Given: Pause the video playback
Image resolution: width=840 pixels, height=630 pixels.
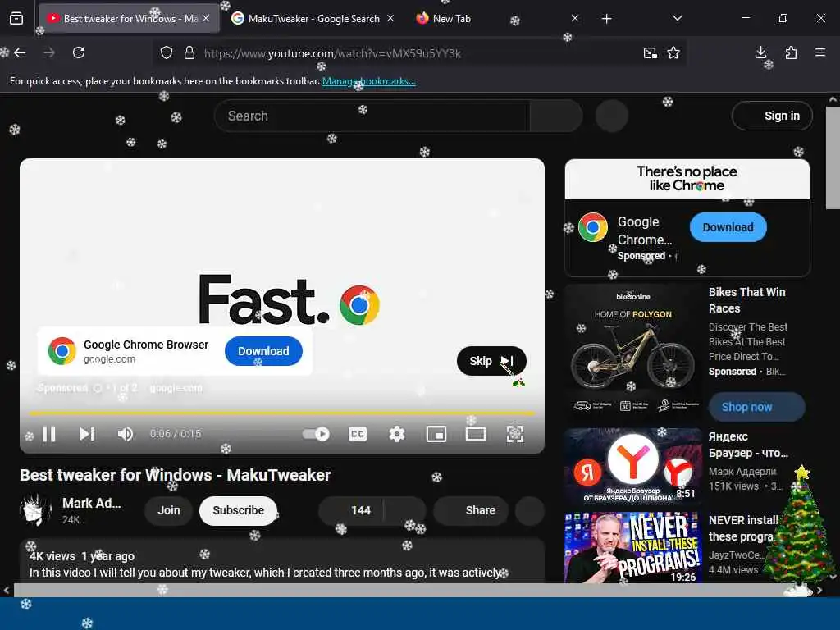Looking at the screenshot, I should tap(48, 434).
